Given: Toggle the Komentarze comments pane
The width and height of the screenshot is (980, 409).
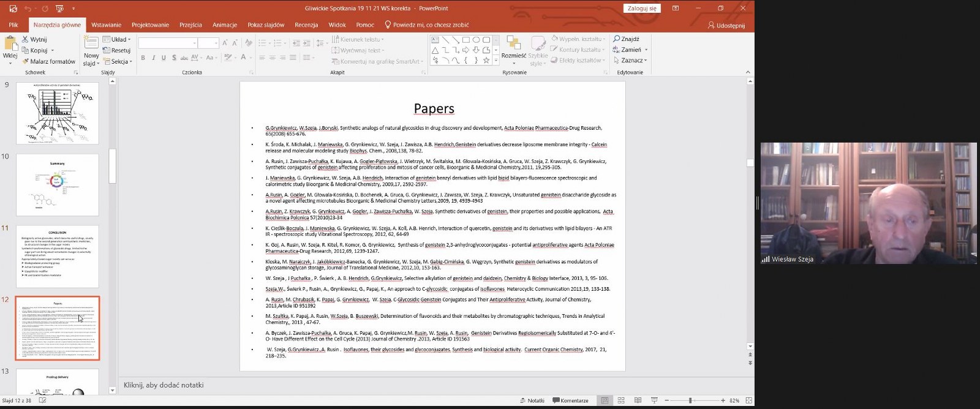Looking at the screenshot, I should [570, 400].
